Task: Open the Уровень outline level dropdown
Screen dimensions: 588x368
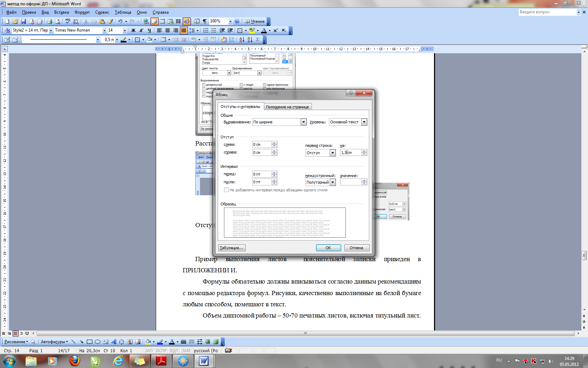Action: pos(364,122)
